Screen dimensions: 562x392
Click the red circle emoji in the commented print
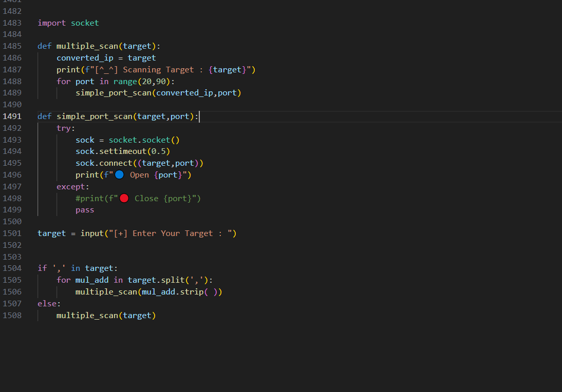tap(124, 199)
